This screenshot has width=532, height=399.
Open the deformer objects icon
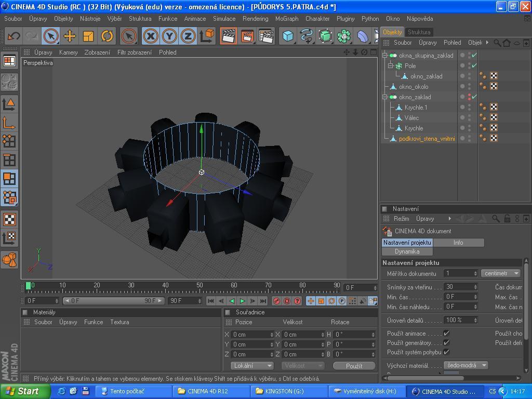pyautogui.click(x=362, y=36)
